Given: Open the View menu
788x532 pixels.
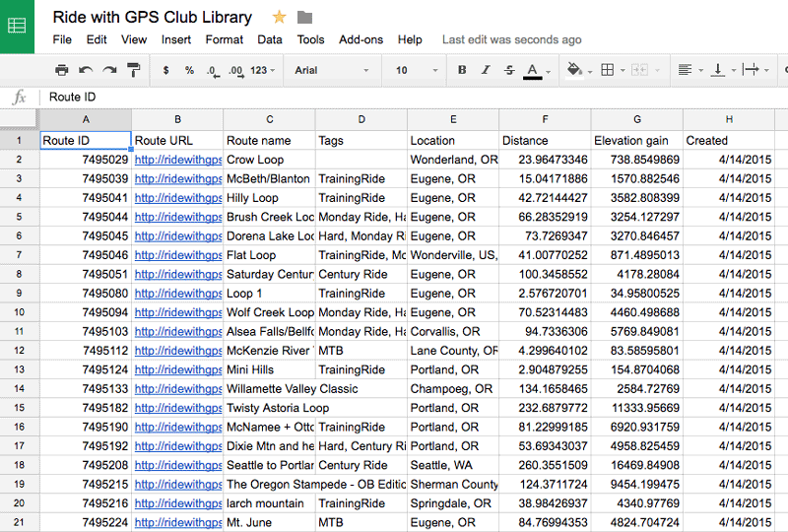Looking at the screenshot, I should (x=134, y=39).
